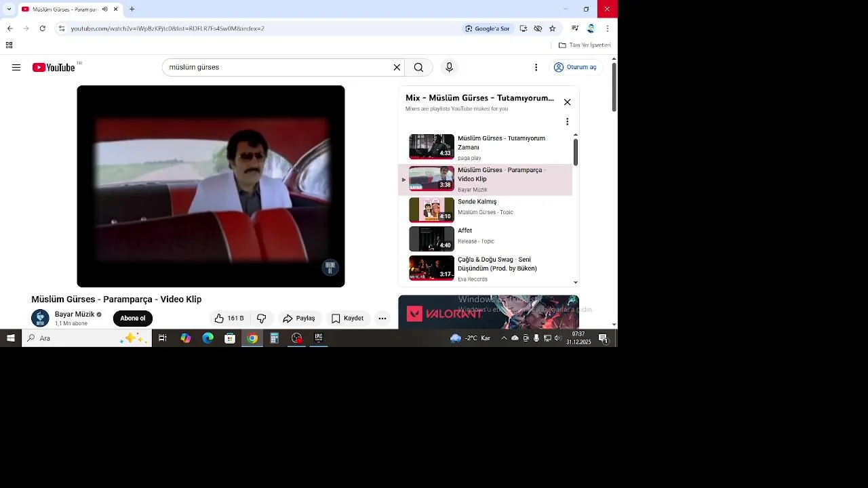Open YouTube settings three-dot menu
This screenshot has width=868, height=488.
(x=536, y=67)
